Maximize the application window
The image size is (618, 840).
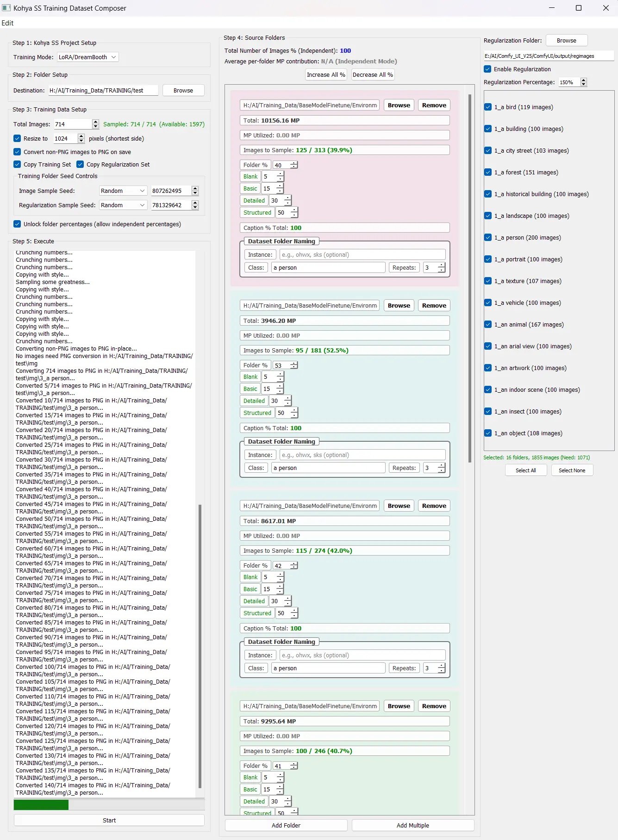(578, 8)
